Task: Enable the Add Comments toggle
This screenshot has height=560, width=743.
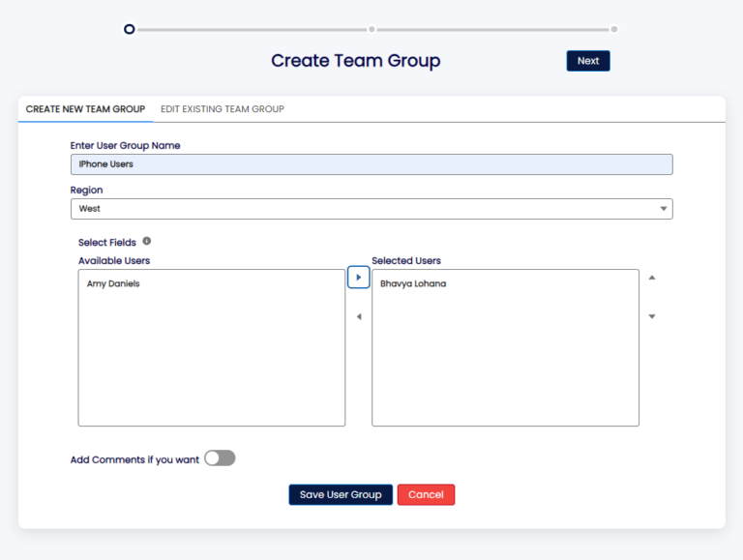Action: (220, 458)
